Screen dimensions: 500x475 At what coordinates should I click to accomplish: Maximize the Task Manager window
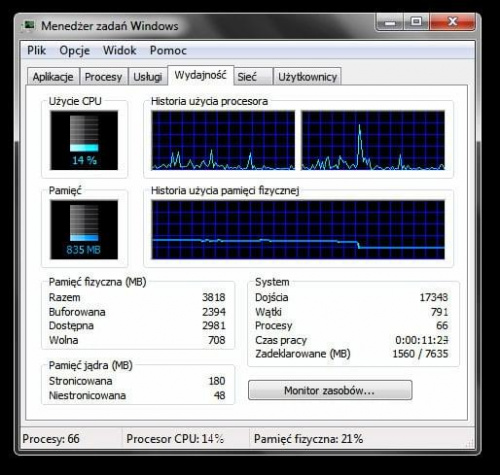(x=416, y=22)
